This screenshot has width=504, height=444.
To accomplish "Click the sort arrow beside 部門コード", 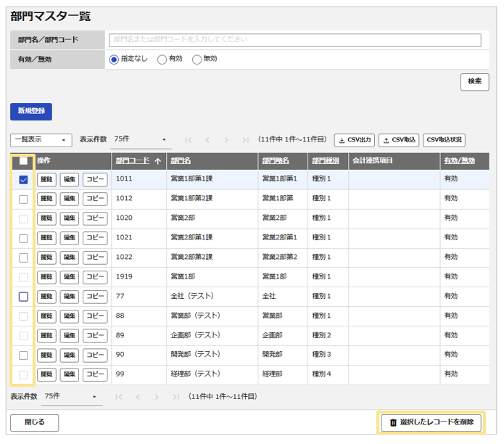I will tap(158, 161).
